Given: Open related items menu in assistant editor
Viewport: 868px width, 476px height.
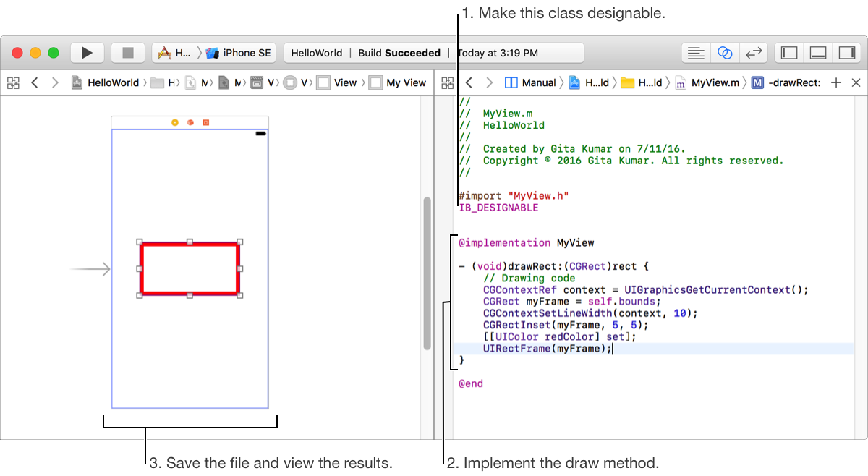Looking at the screenshot, I should coord(447,82).
